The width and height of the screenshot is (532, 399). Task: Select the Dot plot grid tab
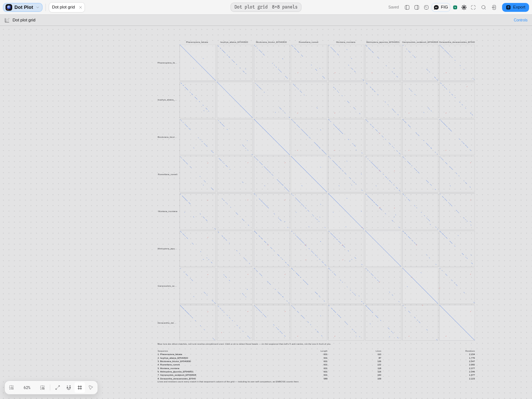(x=64, y=7)
